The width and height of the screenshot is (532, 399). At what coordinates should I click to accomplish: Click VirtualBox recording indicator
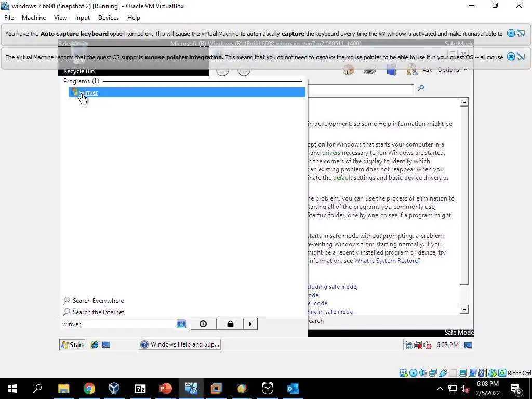point(472,373)
